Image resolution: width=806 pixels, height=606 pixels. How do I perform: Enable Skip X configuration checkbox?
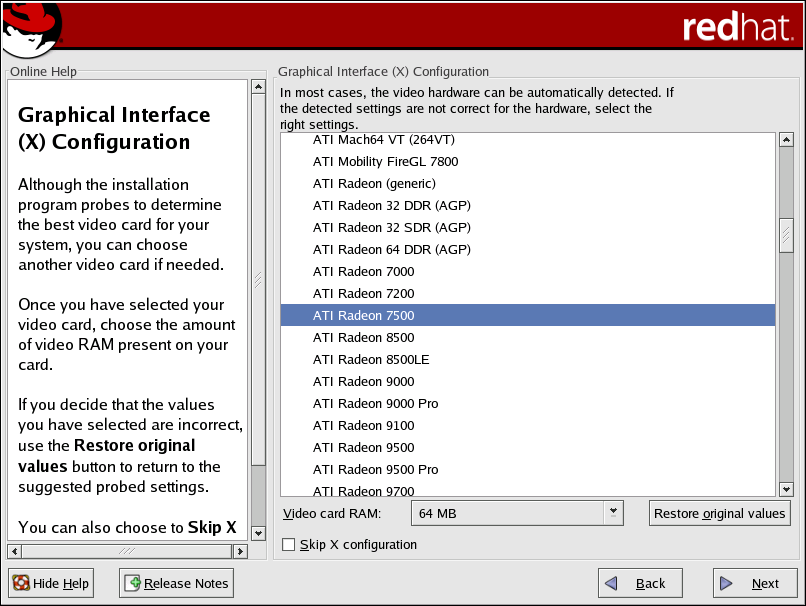click(x=289, y=545)
